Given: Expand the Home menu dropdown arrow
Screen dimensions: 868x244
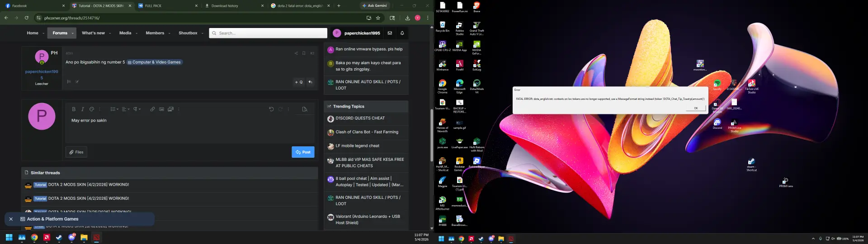Looking at the screenshot, I should [x=43, y=33].
